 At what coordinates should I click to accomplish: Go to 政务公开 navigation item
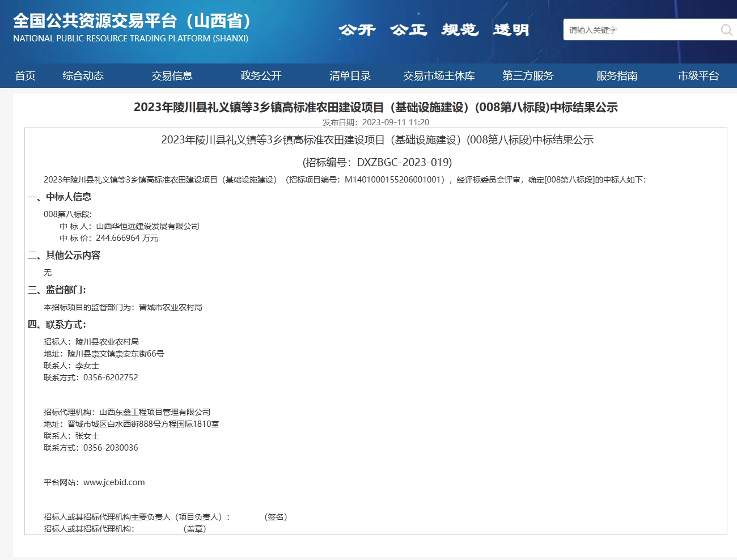[x=261, y=76]
